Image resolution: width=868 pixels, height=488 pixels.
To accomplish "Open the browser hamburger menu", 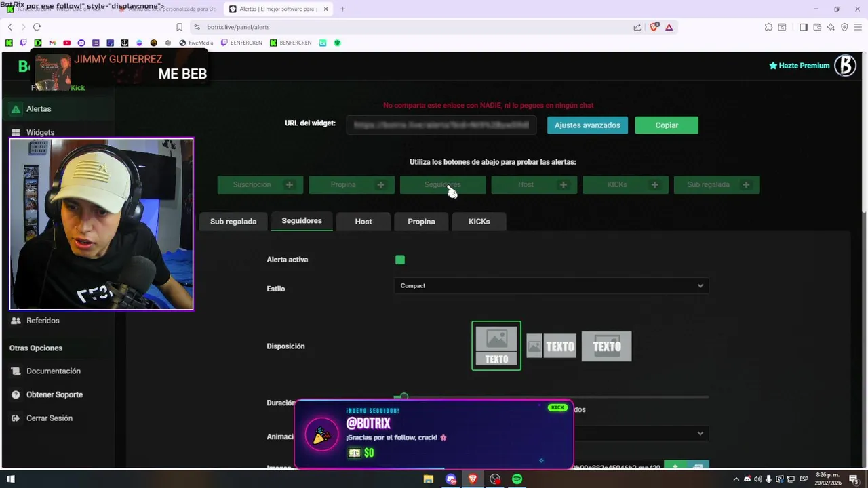I will coord(858,27).
